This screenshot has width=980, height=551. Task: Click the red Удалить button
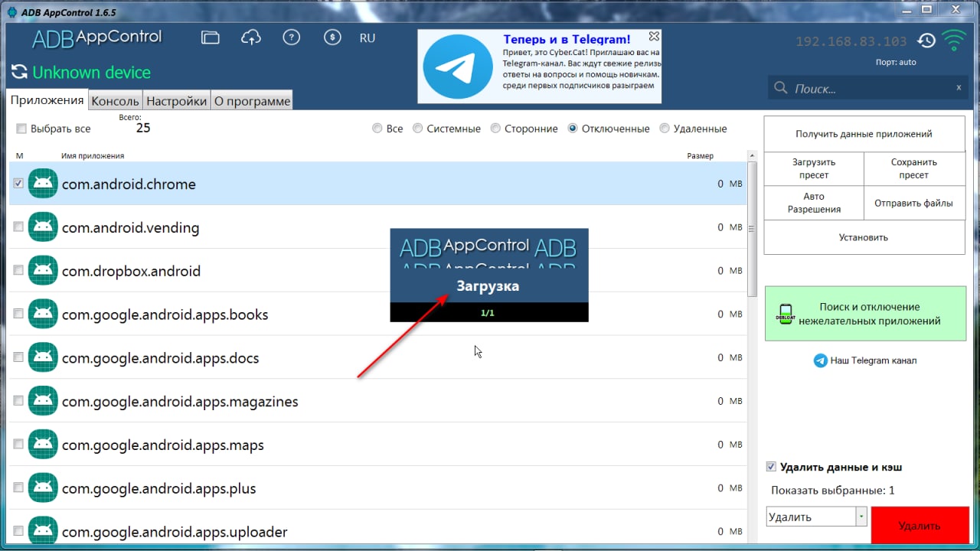coord(920,526)
